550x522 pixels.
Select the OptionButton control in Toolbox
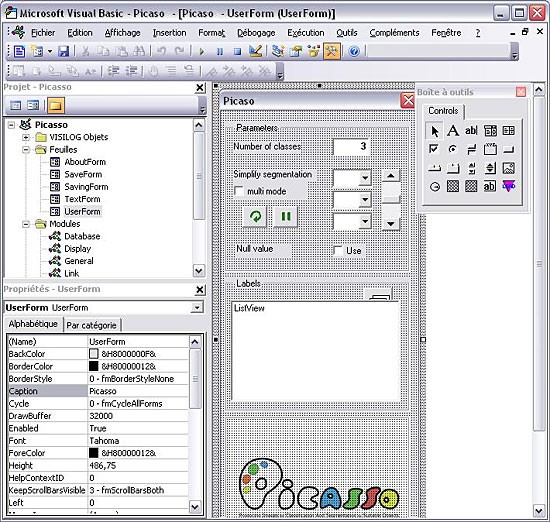[453, 149]
